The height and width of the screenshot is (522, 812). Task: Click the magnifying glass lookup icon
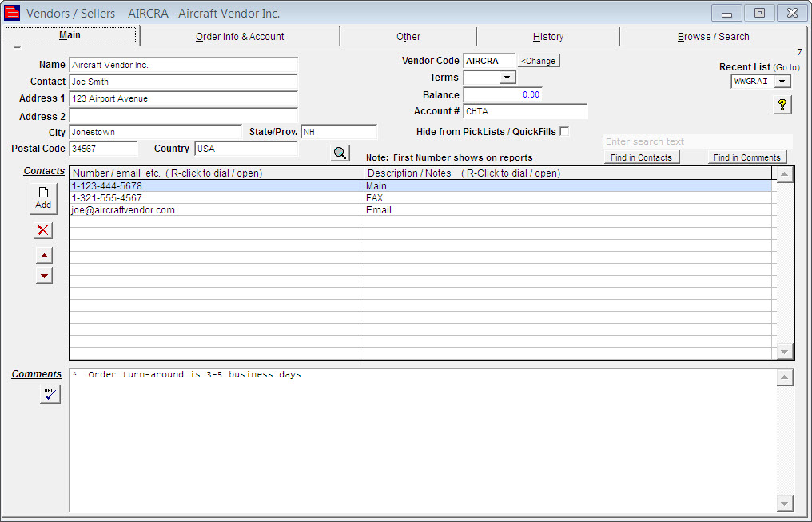coord(340,153)
